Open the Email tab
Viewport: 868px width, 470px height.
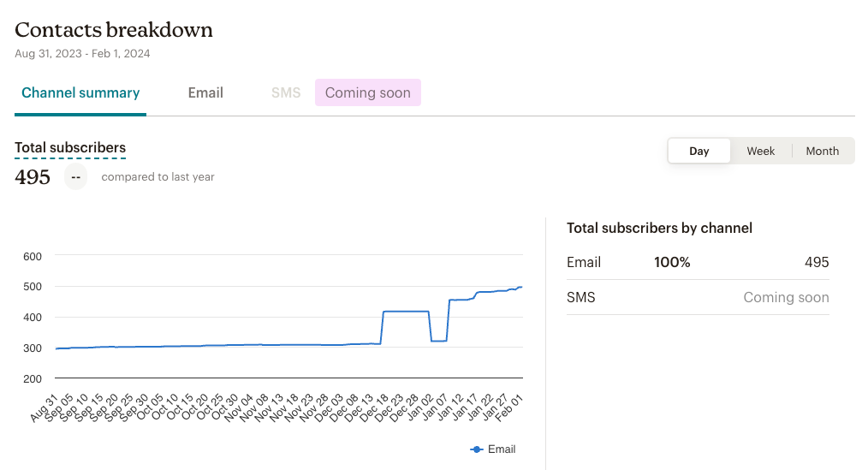click(x=205, y=92)
